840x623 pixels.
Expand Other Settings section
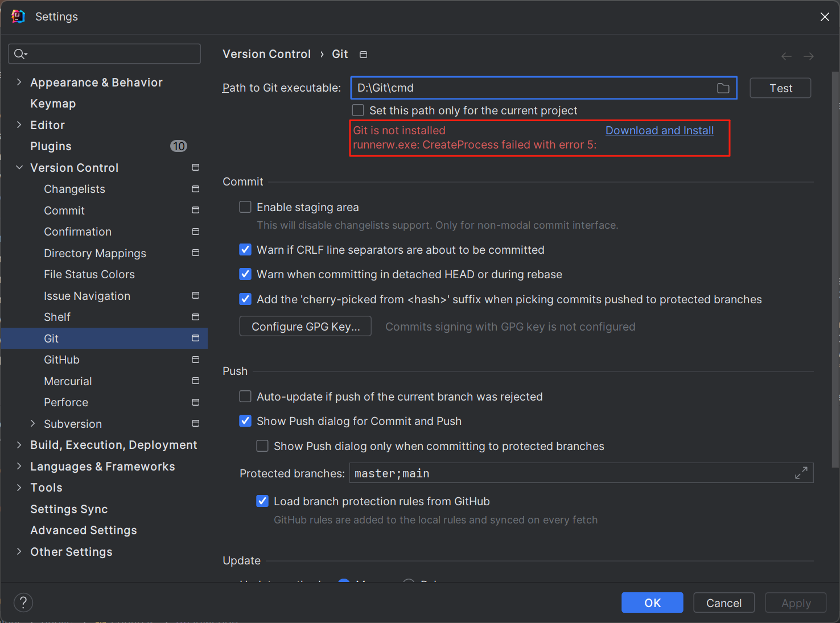[x=19, y=551]
